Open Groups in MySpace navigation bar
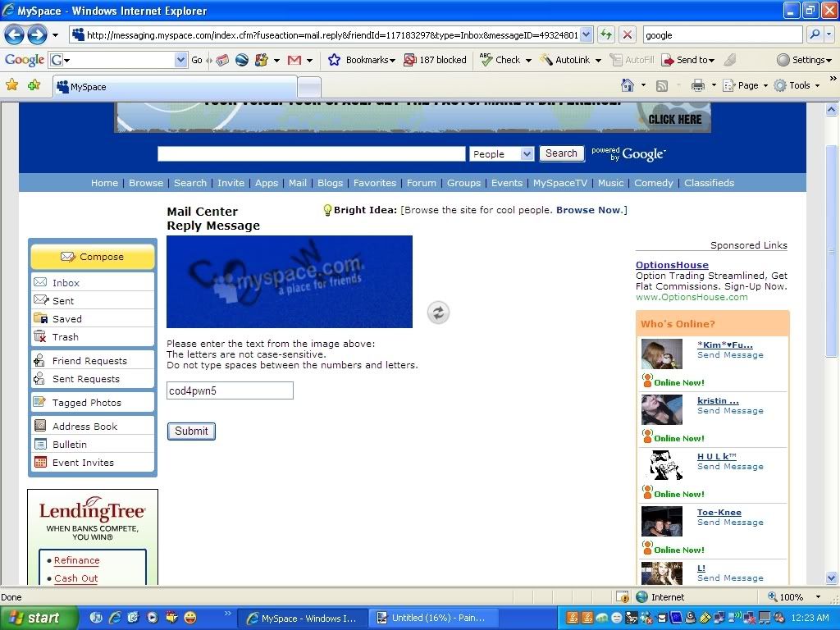 point(464,183)
